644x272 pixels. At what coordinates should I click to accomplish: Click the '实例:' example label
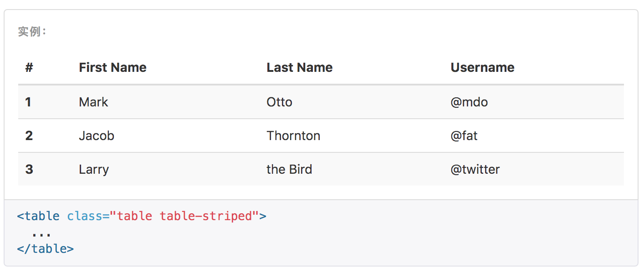(x=32, y=32)
